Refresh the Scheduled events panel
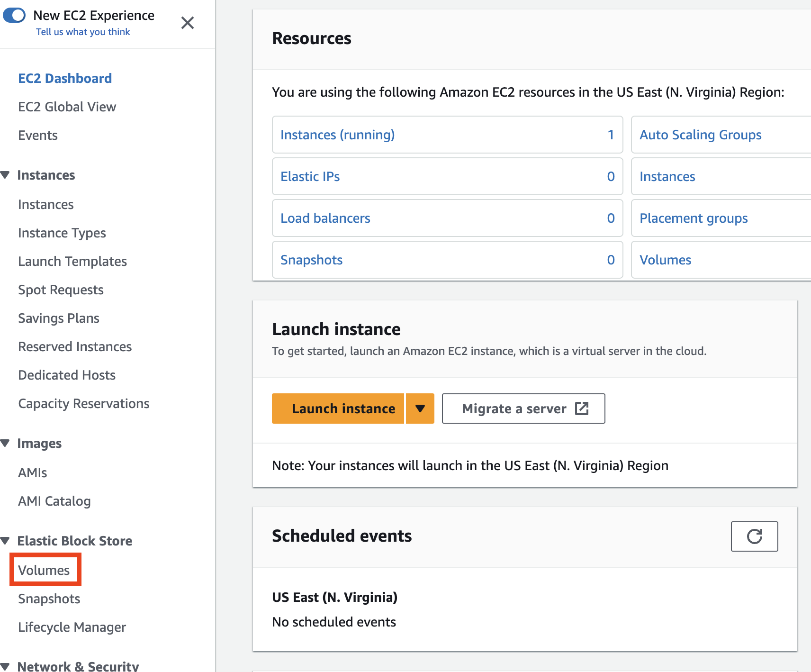 pos(755,536)
